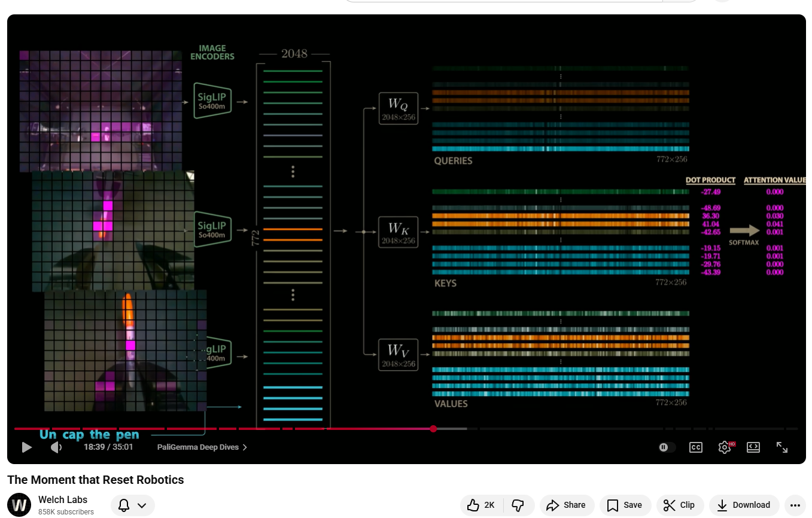Click the search input field
Viewport: 812px width, 518px height.
503,2
